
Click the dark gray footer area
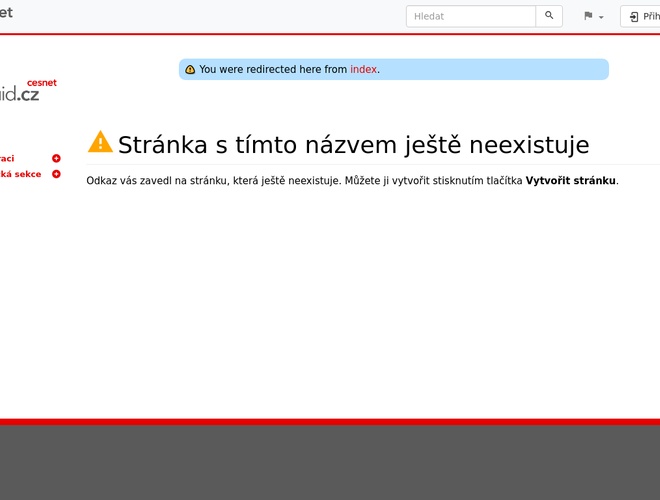[x=330, y=462]
